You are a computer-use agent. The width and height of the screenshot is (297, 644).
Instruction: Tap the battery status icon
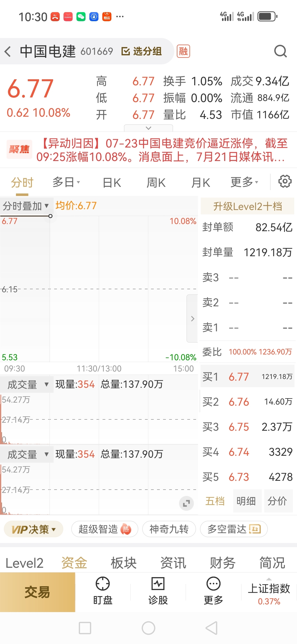(267, 17)
